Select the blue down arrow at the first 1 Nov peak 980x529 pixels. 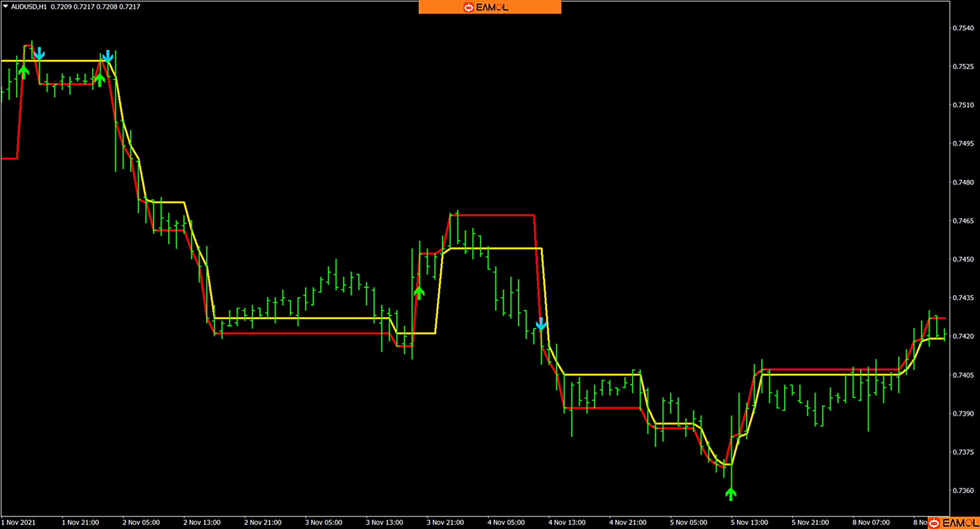point(39,53)
